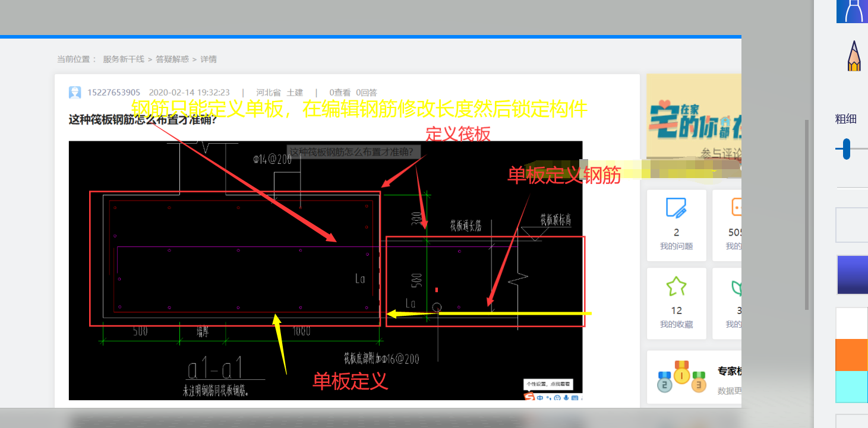Click the 0查看 view count
This screenshot has height=428, width=868.
point(340,93)
